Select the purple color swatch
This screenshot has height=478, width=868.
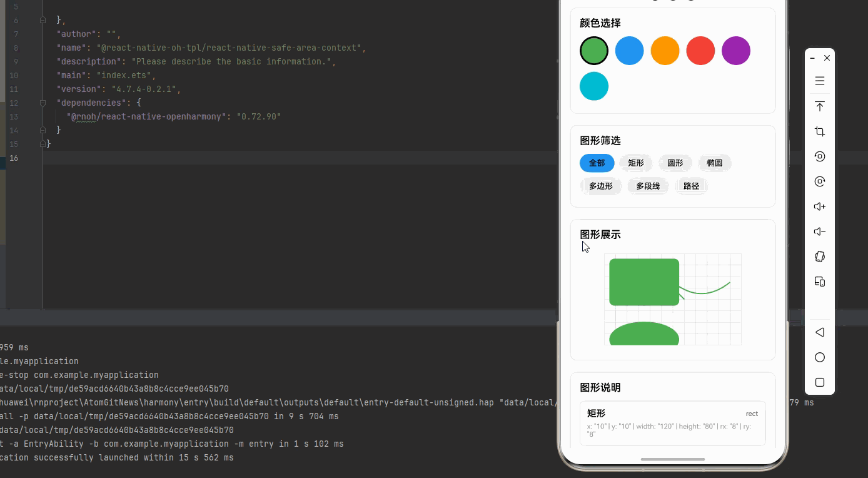[x=736, y=51]
